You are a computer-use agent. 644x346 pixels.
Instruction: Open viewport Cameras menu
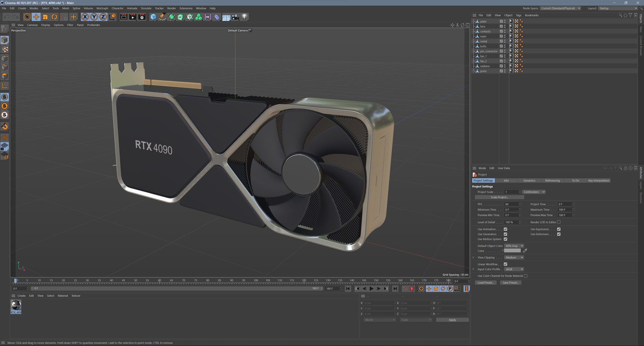[32, 25]
